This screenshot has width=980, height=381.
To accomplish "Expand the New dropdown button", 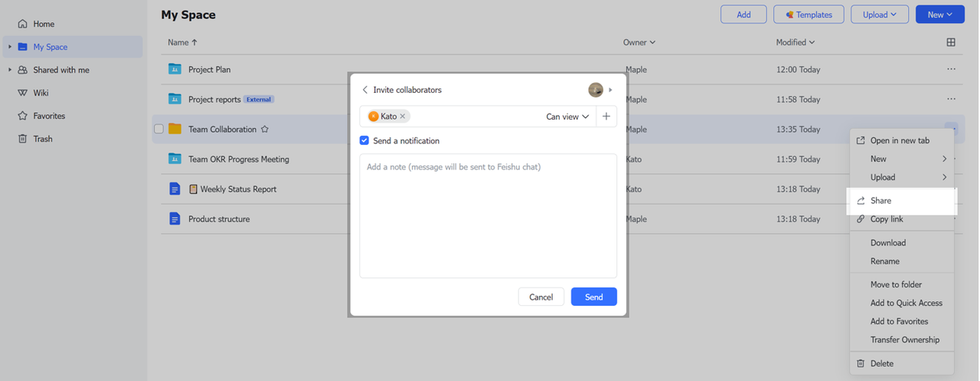I will click(939, 15).
